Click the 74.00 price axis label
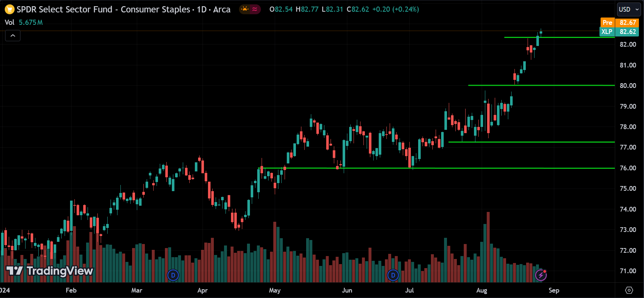 pos(628,209)
